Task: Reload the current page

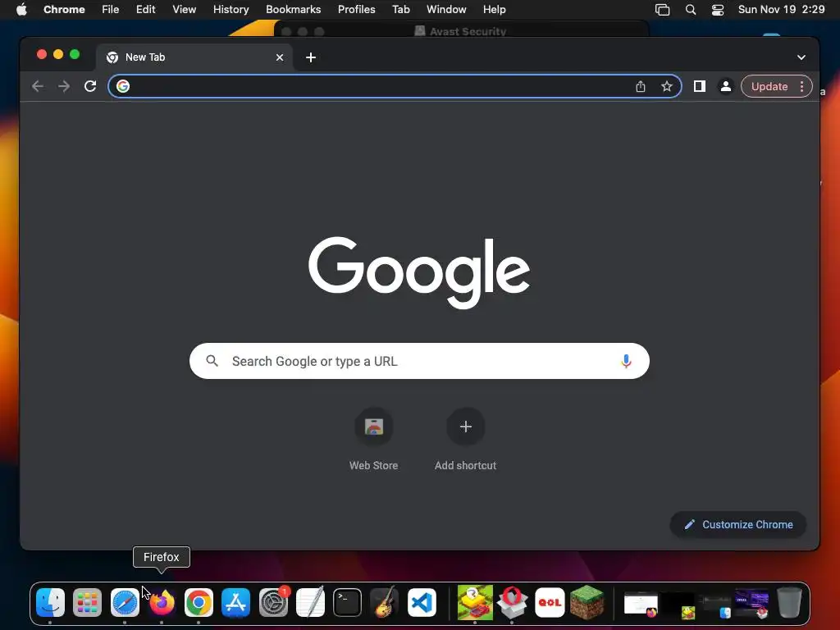Action: pyautogui.click(x=90, y=86)
